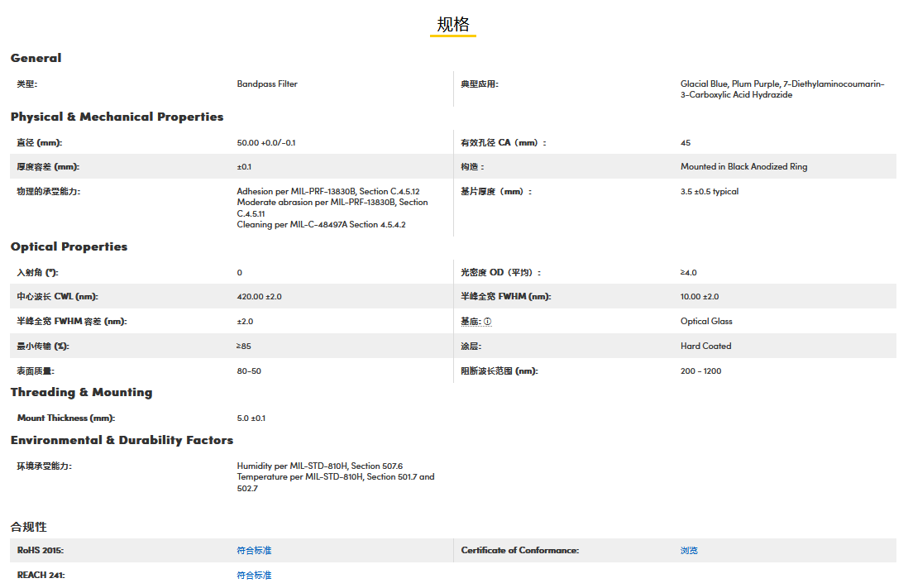Select the Threading & Mounting heading
This screenshot has width=908, height=588.
click(81, 392)
